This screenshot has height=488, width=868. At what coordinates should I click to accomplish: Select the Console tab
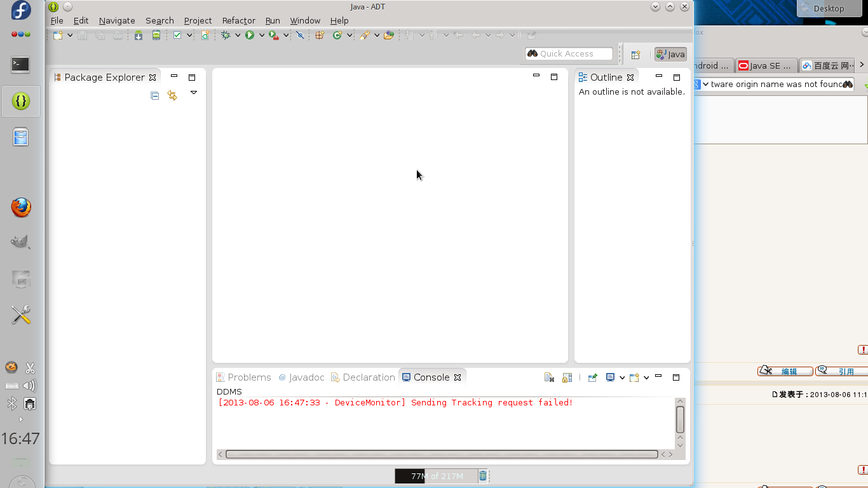coord(432,377)
